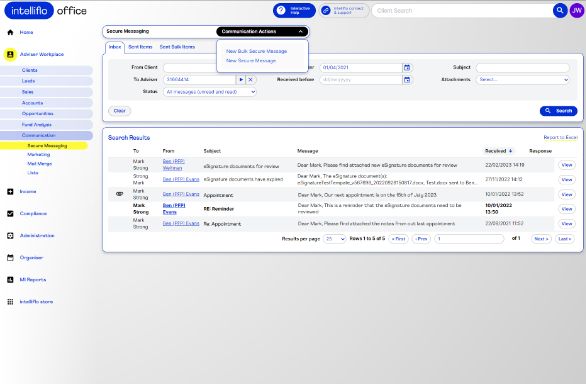View the eSignature documents have expired message

click(x=567, y=179)
